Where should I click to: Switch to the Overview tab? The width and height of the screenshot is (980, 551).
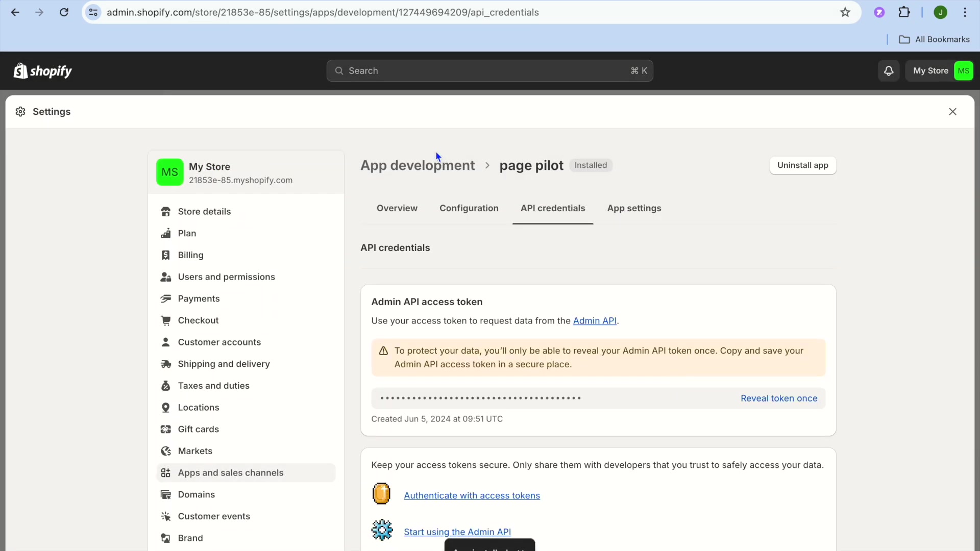[397, 208]
